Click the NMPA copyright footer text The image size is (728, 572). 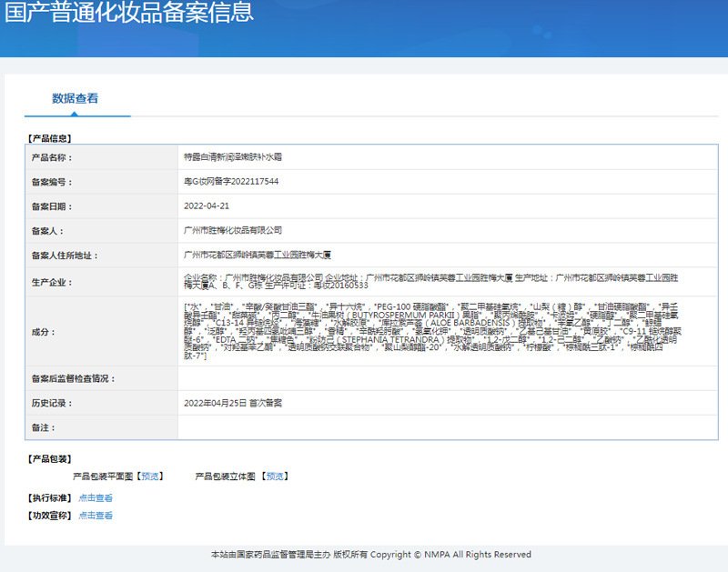pyautogui.click(x=370, y=554)
